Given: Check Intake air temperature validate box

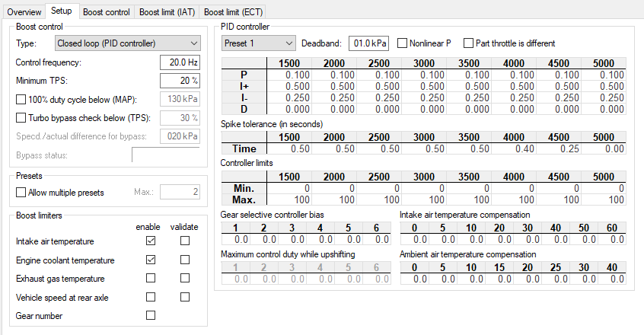Looking at the screenshot, I should click(185, 241).
